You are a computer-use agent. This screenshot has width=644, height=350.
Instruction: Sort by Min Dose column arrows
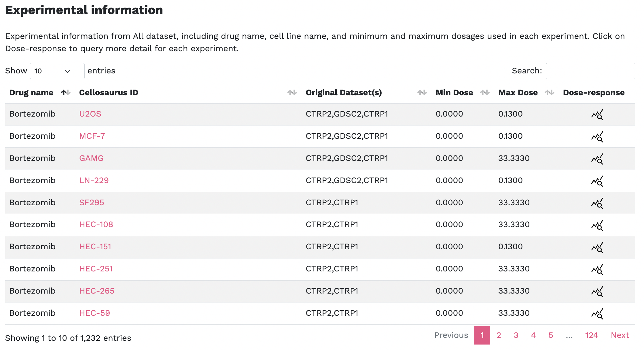coord(485,93)
